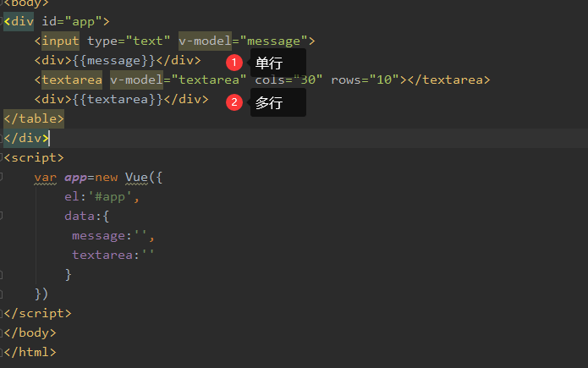
Task: Click the var keyword
Action: tap(46, 178)
